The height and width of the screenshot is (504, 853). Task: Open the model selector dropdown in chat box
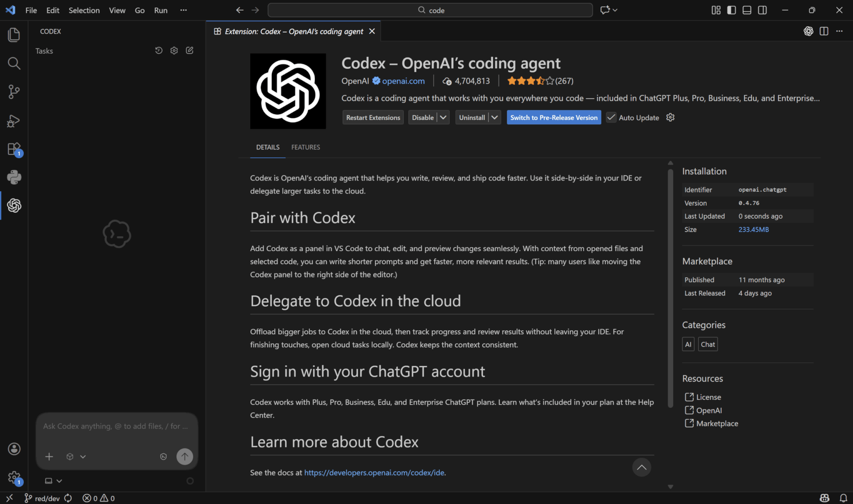pos(76,457)
